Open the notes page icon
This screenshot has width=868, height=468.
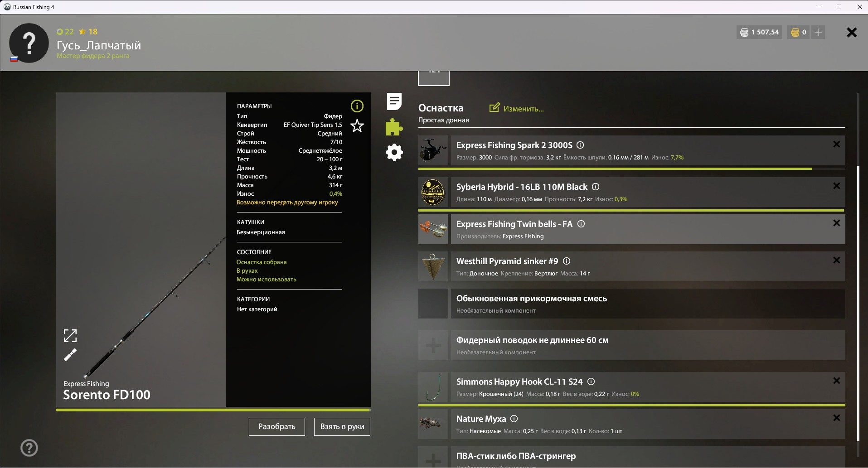coord(394,101)
